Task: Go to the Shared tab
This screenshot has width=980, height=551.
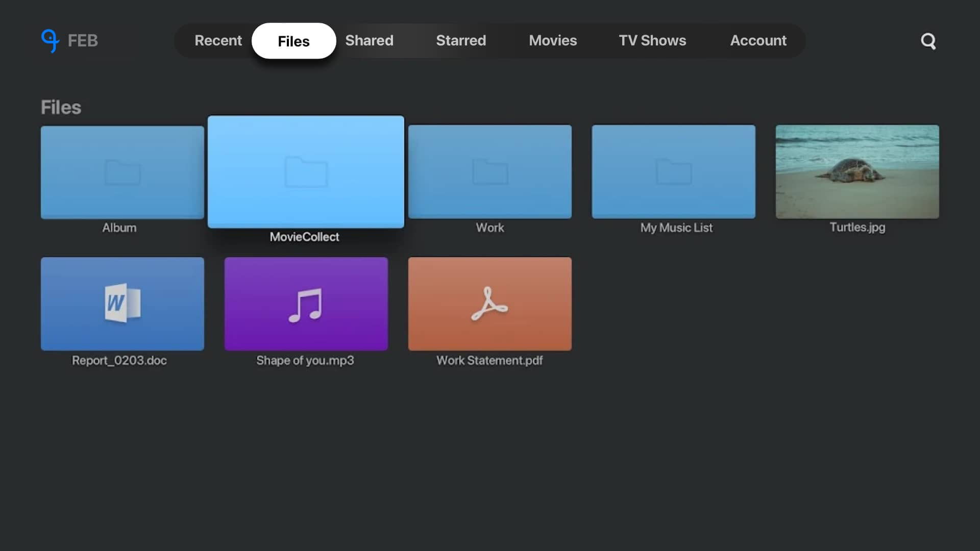Action: click(x=369, y=40)
